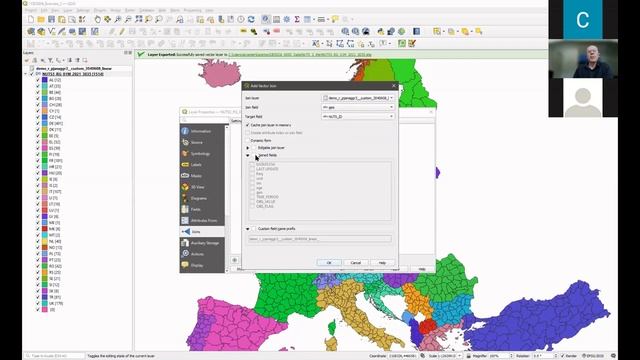
Task: Click OK in Add Vector Join dialog
Action: pyautogui.click(x=329, y=262)
